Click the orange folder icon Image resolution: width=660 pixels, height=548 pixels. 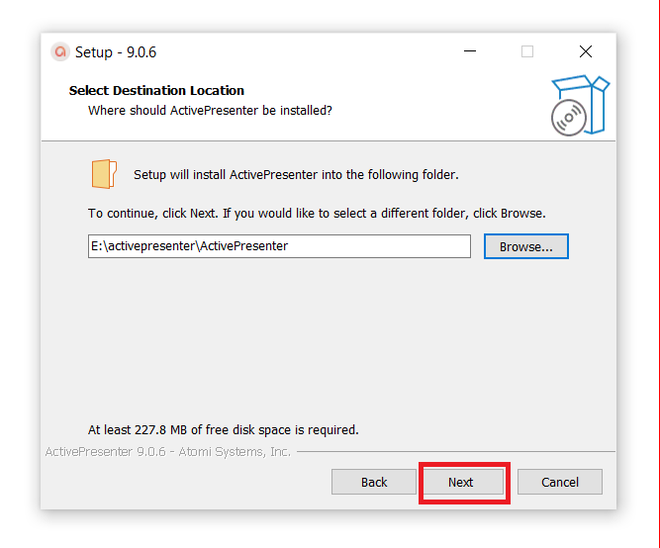point(103,173)
